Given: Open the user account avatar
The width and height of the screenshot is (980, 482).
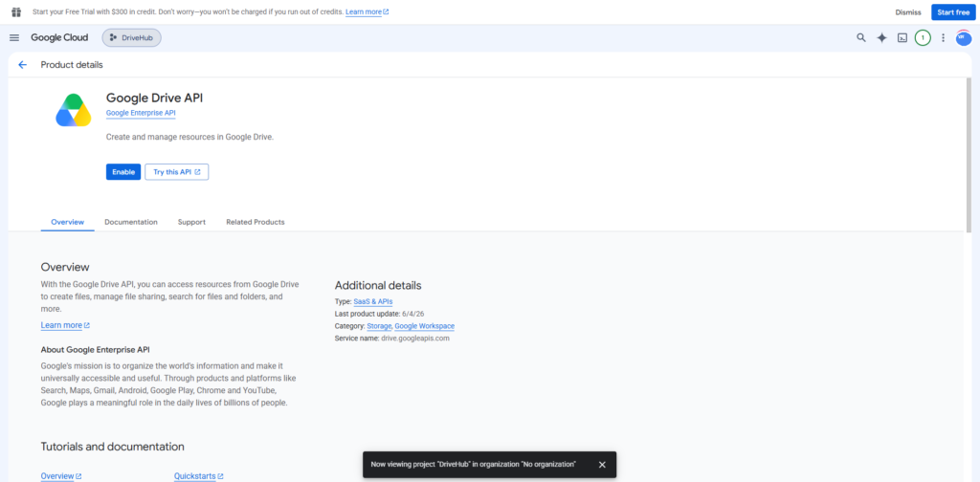Looking at the screenshot, I should point(963,38).
